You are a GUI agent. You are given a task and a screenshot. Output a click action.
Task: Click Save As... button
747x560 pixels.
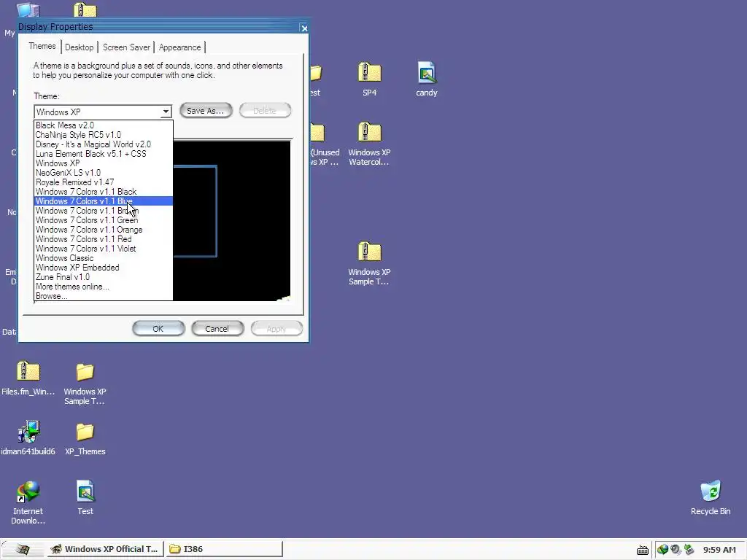(205, 111)
